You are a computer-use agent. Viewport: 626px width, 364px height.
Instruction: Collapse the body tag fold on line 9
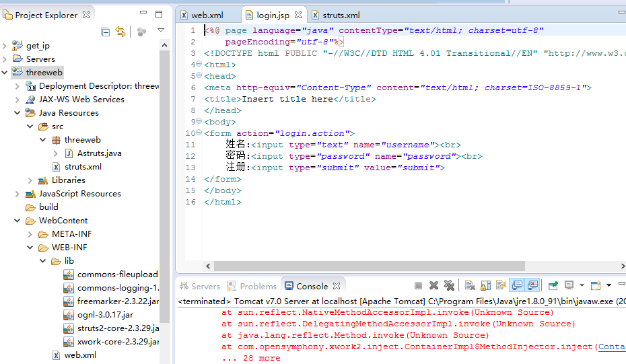[199, 121]
